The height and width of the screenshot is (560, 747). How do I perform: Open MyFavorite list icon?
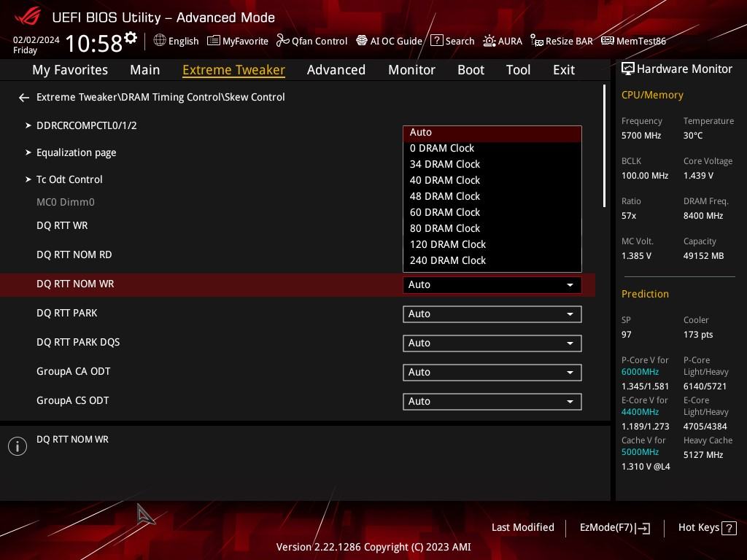pos(214,41)
